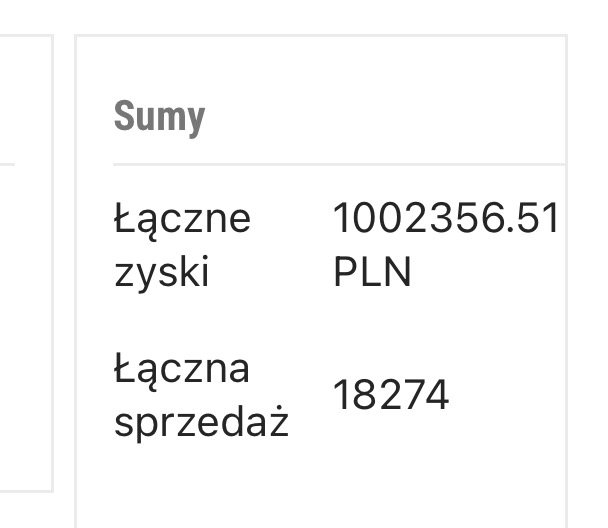Click the "PLN" currency text

[371, 273]
